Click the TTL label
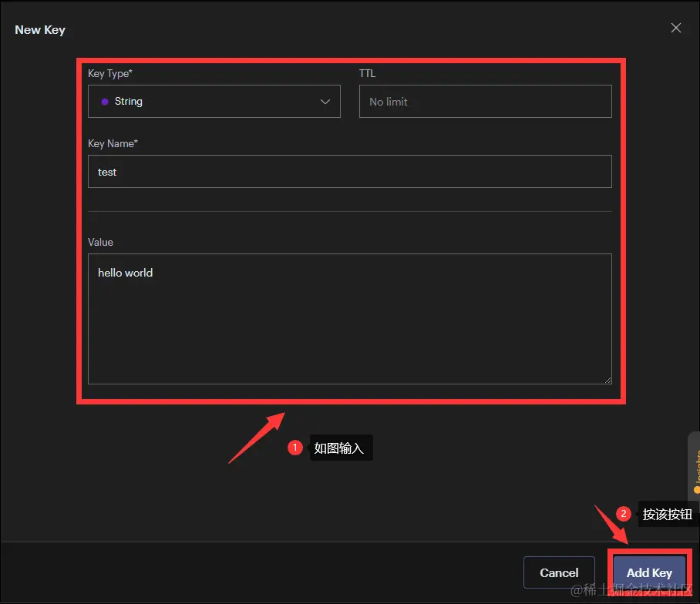This screenshot has height=604, width=700. (x=368, y=74)
